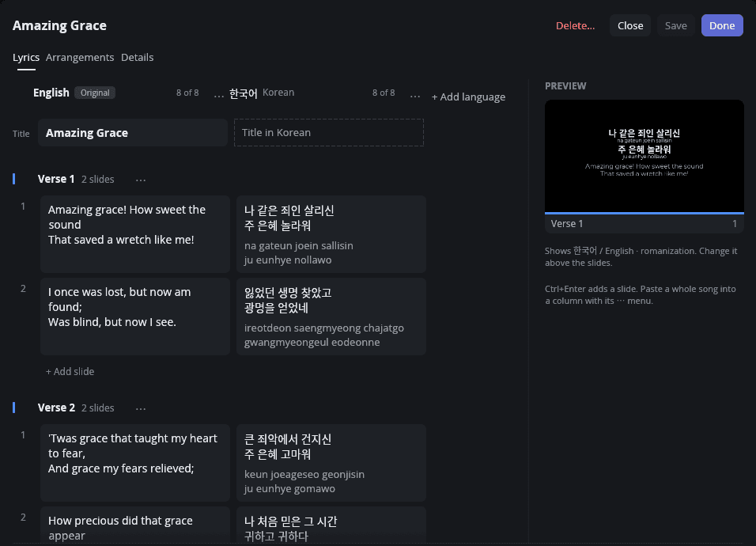Click the Korean '8 of 8' counter

point(384,93)
